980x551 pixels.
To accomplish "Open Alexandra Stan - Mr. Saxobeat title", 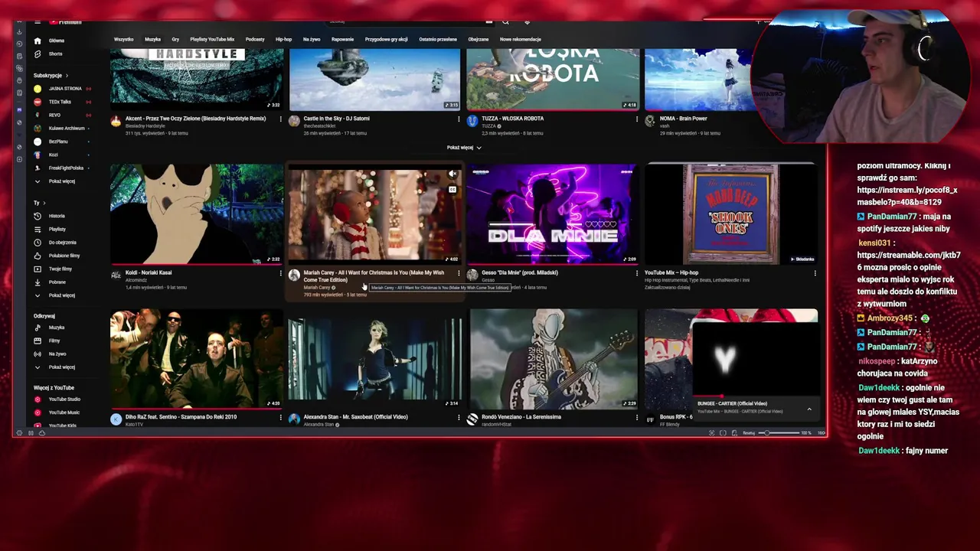I will tap(355, 417).
